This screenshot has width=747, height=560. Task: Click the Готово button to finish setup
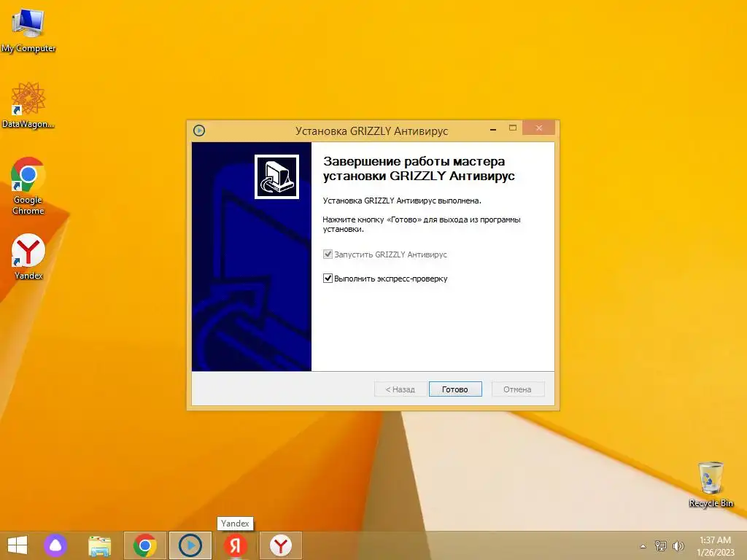455,389
